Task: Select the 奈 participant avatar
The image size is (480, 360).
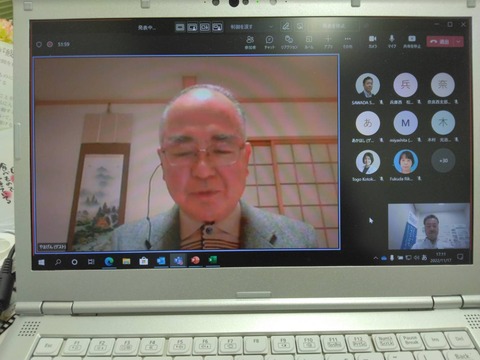Action: tap(443, 85)
